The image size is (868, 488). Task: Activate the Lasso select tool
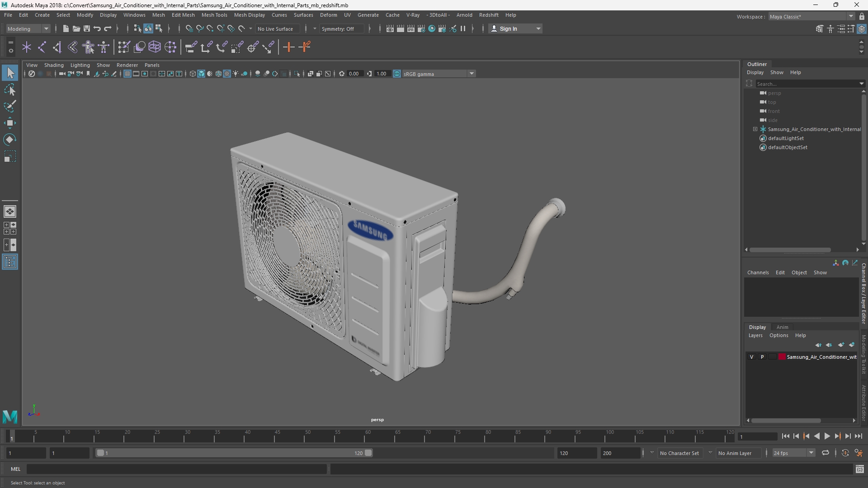tap(10, 89)
